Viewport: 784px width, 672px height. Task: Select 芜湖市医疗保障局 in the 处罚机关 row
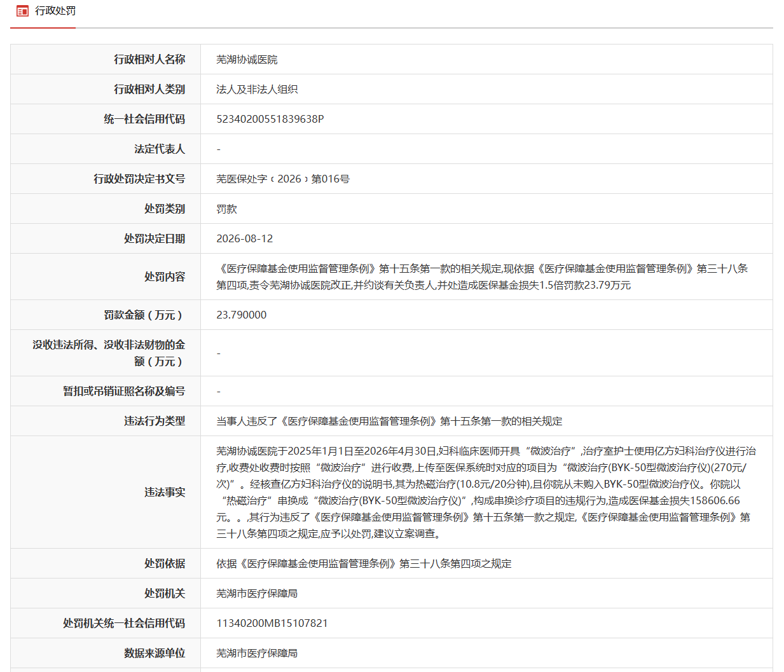coord(257,593)
